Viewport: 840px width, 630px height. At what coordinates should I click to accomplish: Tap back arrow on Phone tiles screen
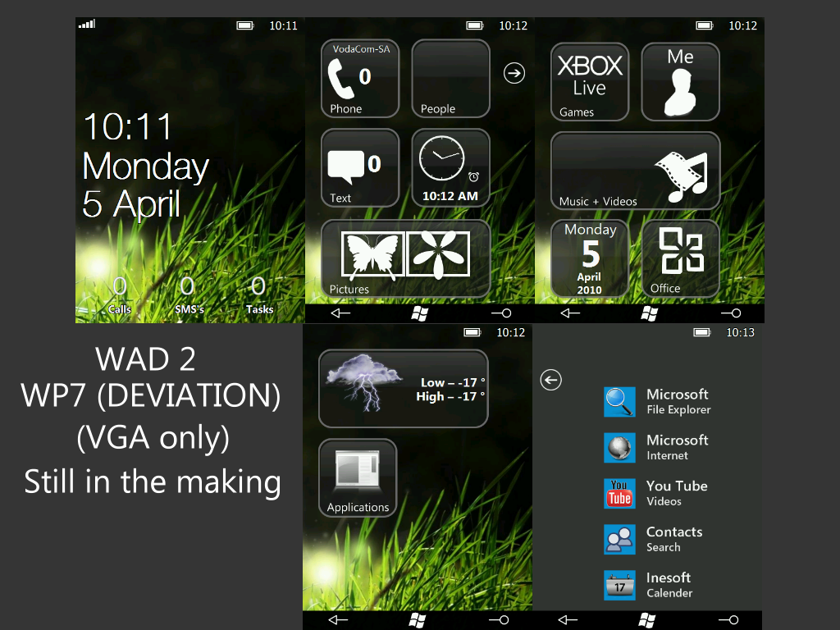[x=340, y=313]
